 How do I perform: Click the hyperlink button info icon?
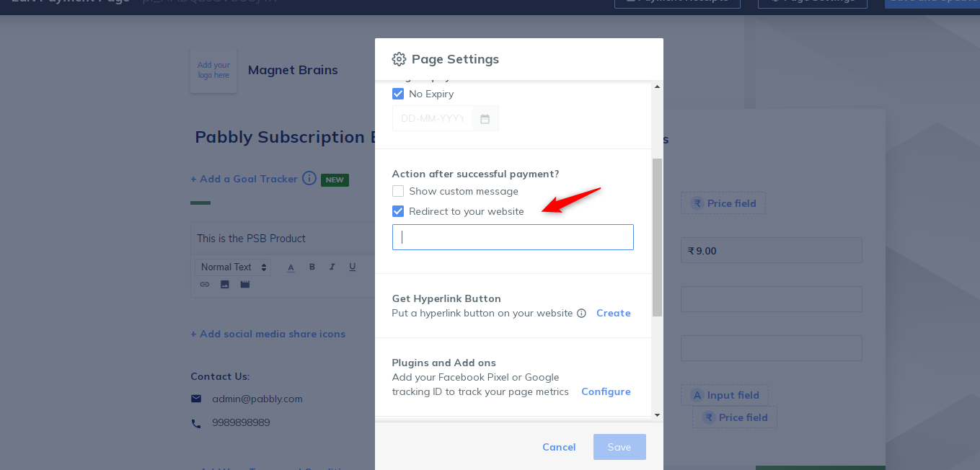[581, 313]
